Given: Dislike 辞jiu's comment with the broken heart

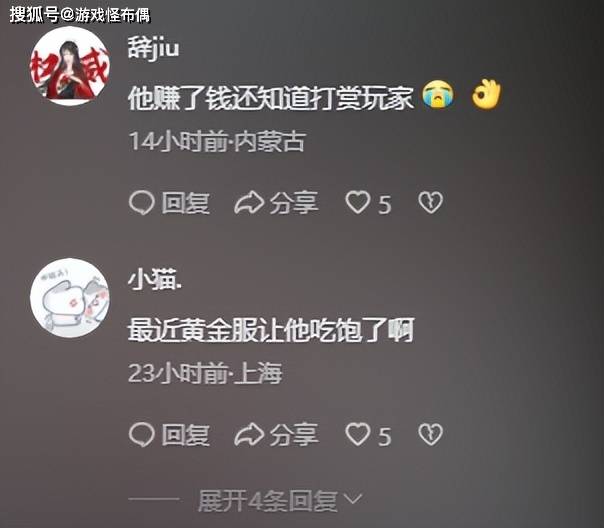Looking at the screenshot, I should click(x=431, y=203).
